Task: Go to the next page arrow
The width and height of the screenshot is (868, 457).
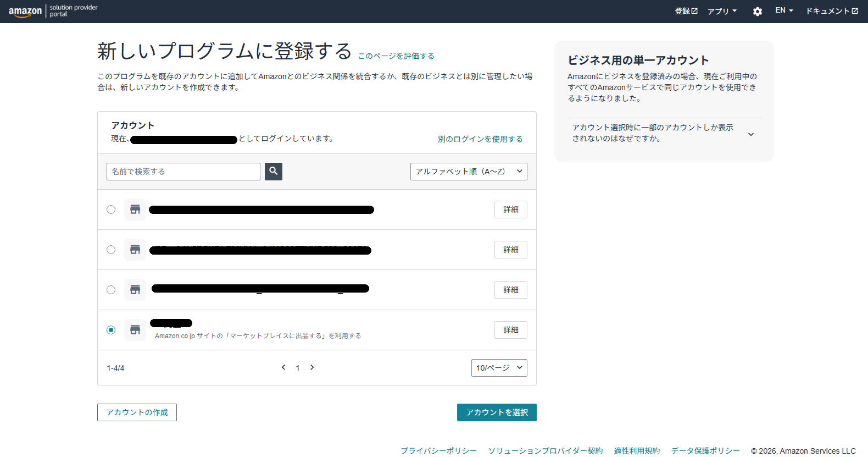Action: tap(312, 367)
